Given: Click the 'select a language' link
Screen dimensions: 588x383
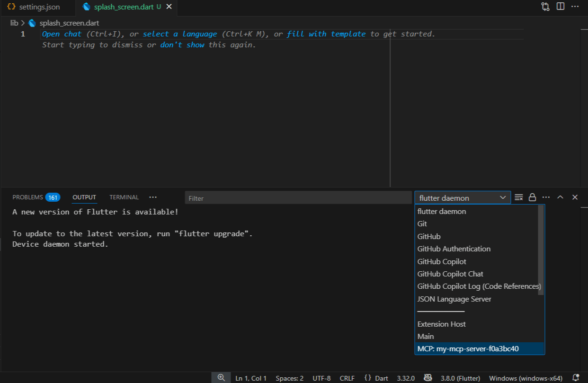Looking at the screenshot, I should pos(180,34).
